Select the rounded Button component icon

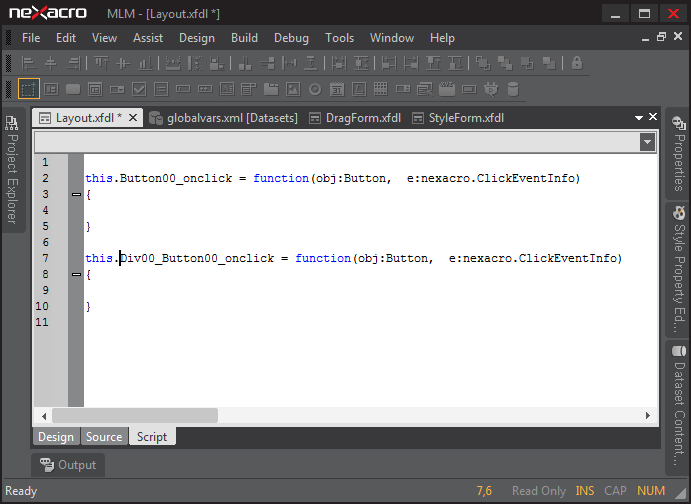(x=73, y=89)
